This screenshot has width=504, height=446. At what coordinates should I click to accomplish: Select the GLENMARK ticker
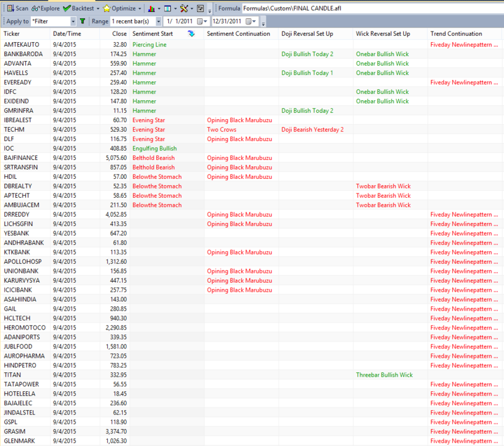point(20,441)
